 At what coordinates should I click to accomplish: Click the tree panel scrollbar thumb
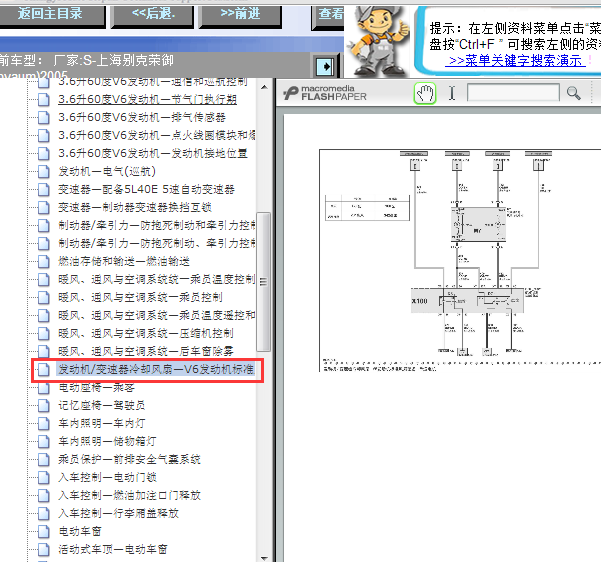[264, 282]
